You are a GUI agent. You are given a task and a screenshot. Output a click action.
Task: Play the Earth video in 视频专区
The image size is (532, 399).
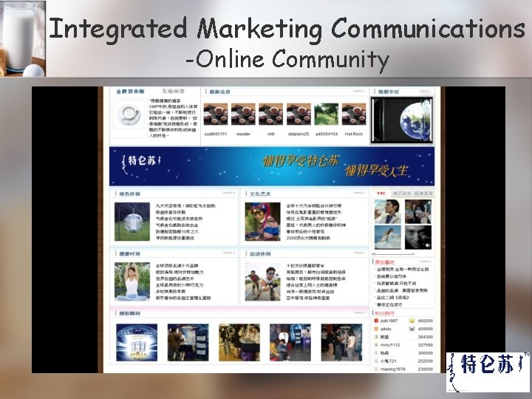point(402,120)
